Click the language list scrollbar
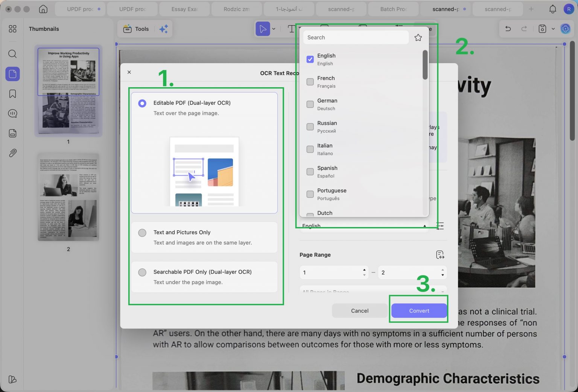 click(x=425, y=65)
